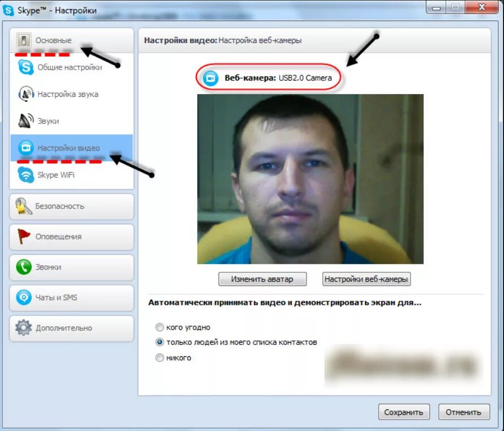
Task: Select 'только людей из моего списка контактов'
Action: point(160,342)
